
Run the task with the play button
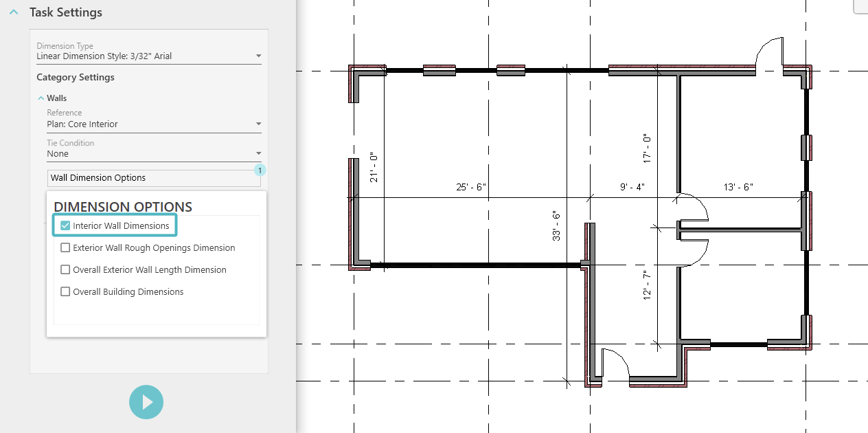(146, 402)
